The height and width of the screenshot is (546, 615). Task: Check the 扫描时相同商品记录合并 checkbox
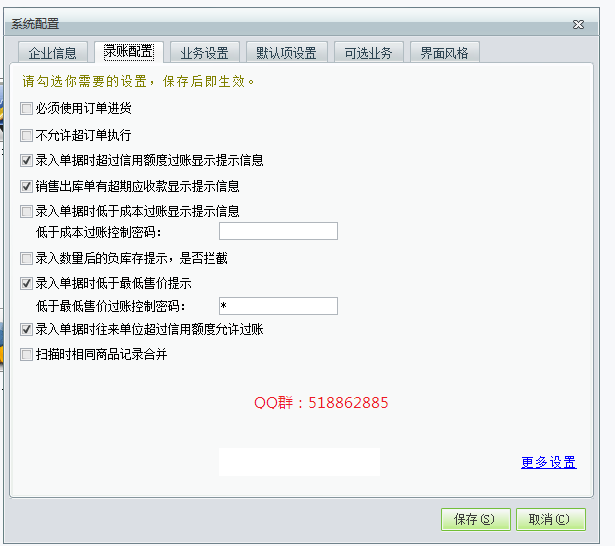[x=27, y=354]
